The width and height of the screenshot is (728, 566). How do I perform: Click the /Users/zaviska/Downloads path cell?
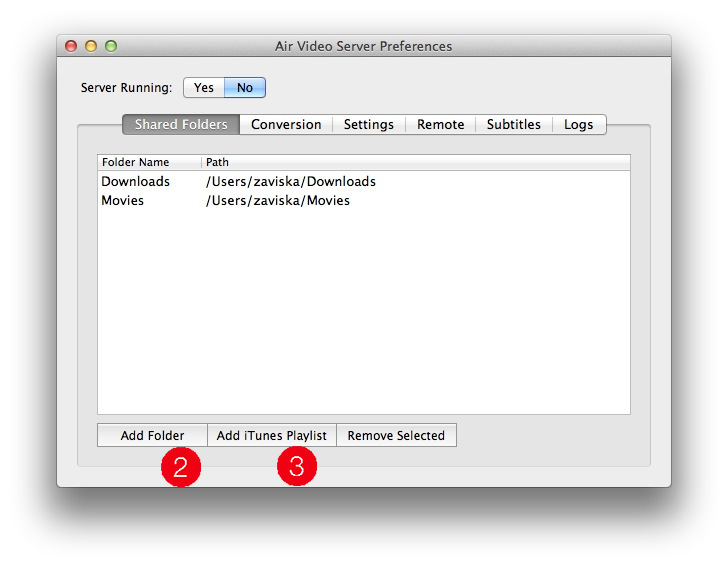coord(290,182)
